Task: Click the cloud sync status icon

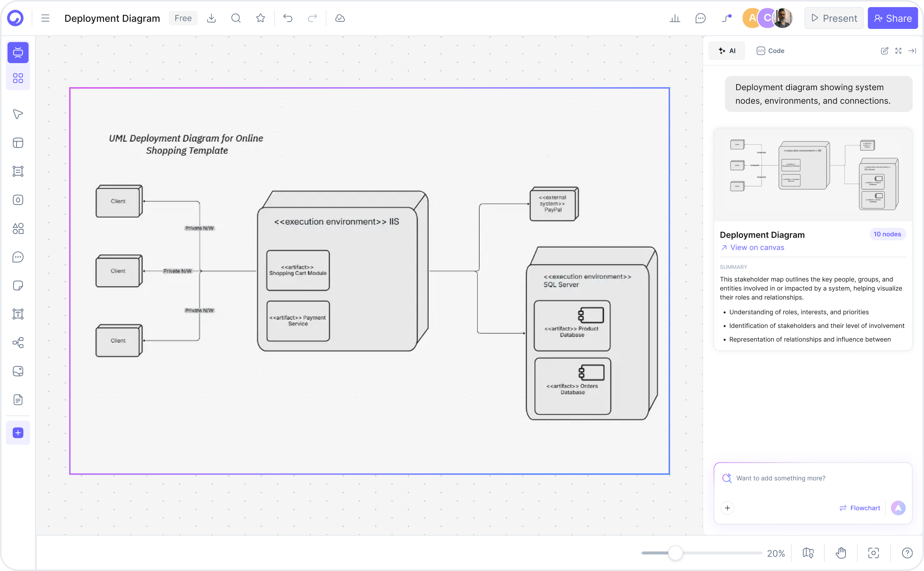Action: [x=340, y=18]
